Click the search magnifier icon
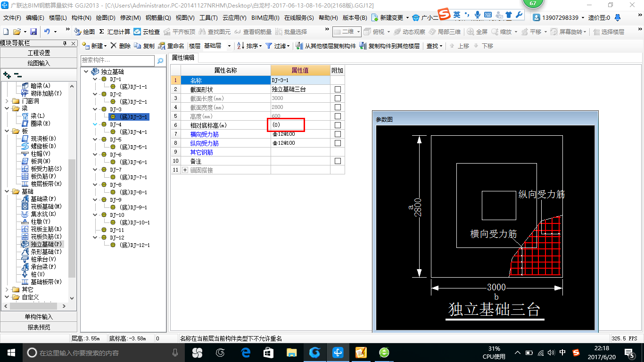644x362 pixels. click(160, 60)
